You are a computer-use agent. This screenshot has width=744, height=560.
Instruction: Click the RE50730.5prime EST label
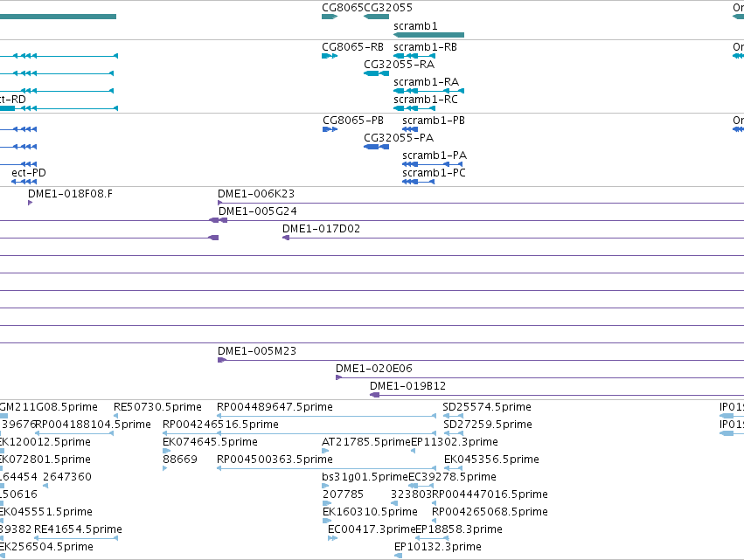(157, 407)
